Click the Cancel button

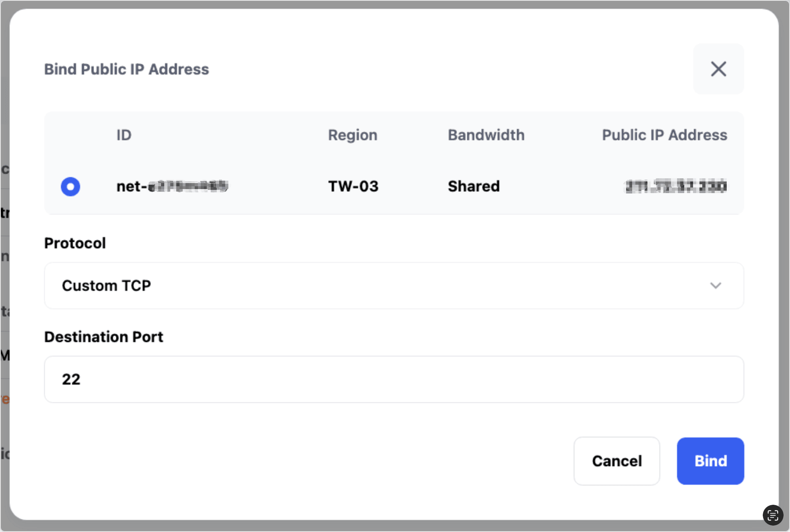(x=617, y=461)
